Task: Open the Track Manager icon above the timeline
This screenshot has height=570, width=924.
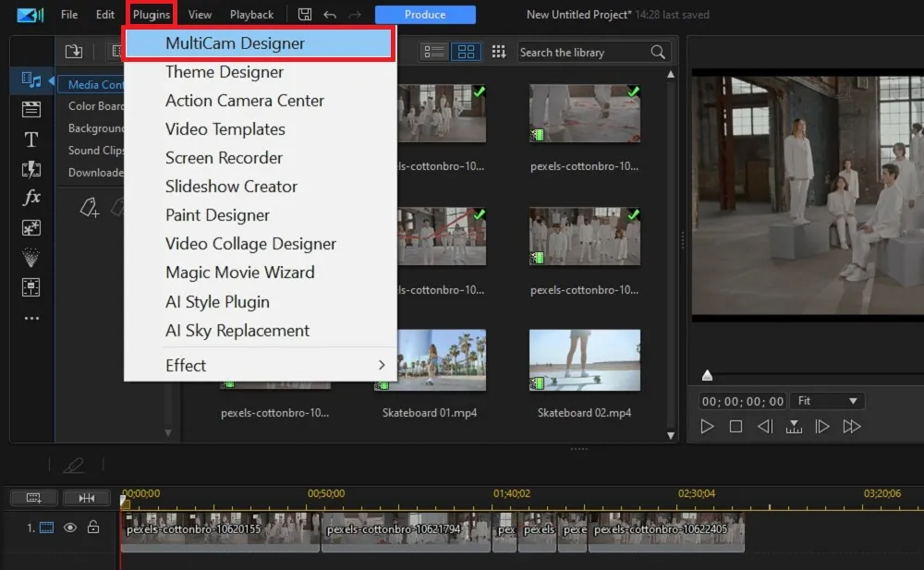Action: tap(33, 498)
